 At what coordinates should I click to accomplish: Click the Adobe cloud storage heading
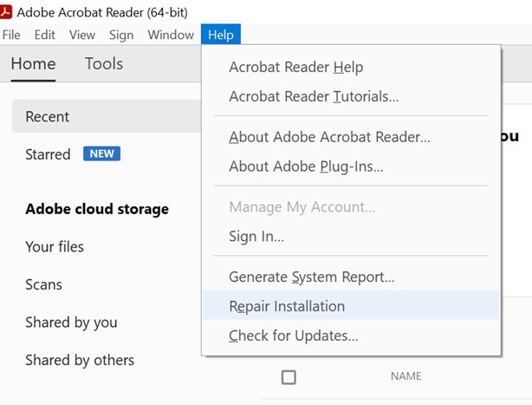pos(97,209)
